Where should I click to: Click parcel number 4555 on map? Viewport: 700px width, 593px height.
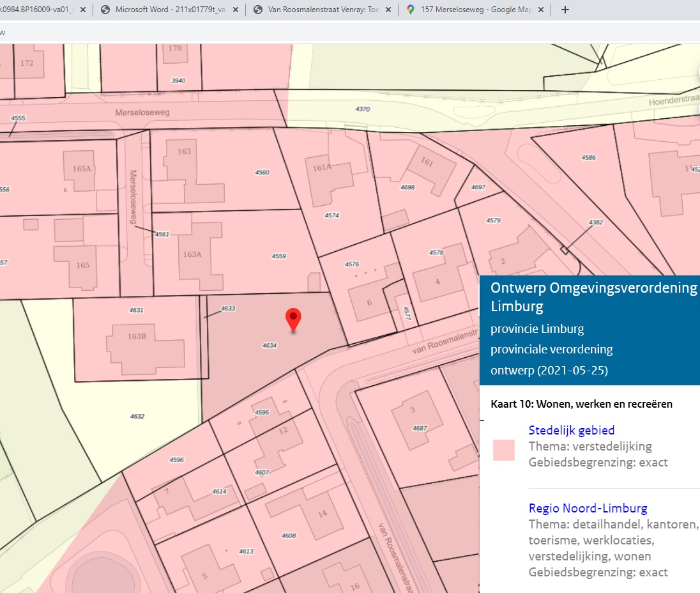19,118
